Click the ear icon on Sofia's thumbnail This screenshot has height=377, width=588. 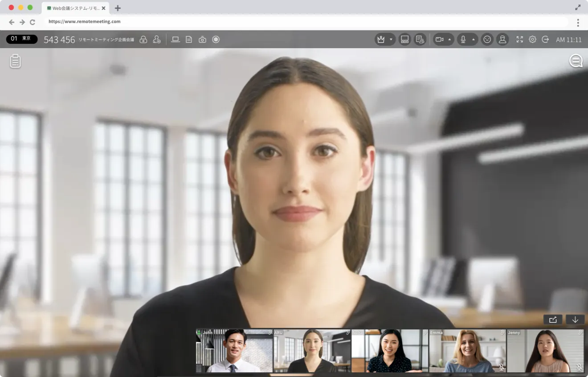click(425, 332)
